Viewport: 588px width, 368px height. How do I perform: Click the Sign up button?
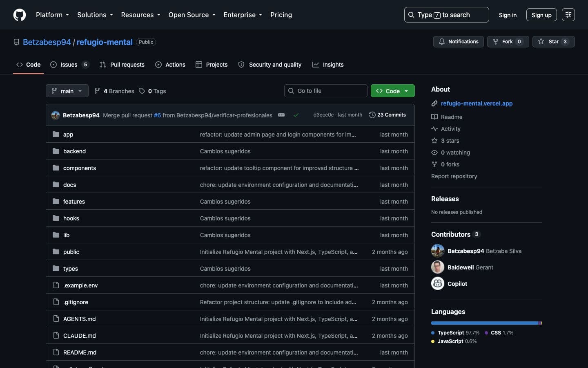pos(541,15)
